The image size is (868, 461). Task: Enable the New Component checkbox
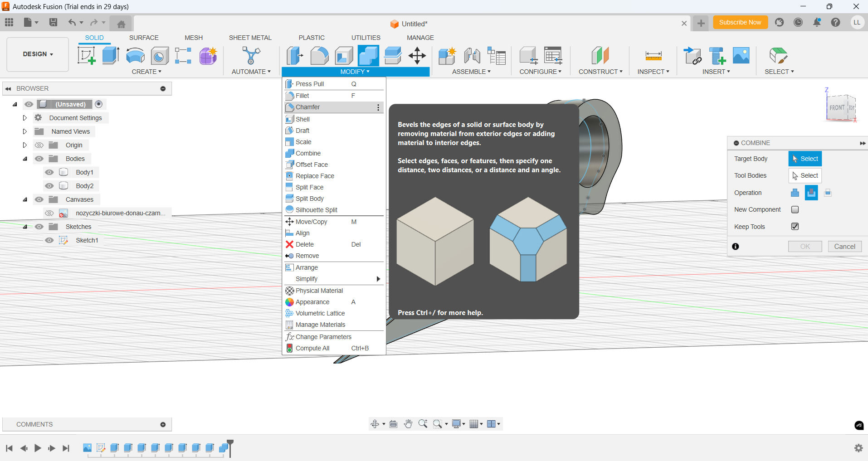pyautogui.click(x=795, y=209)
